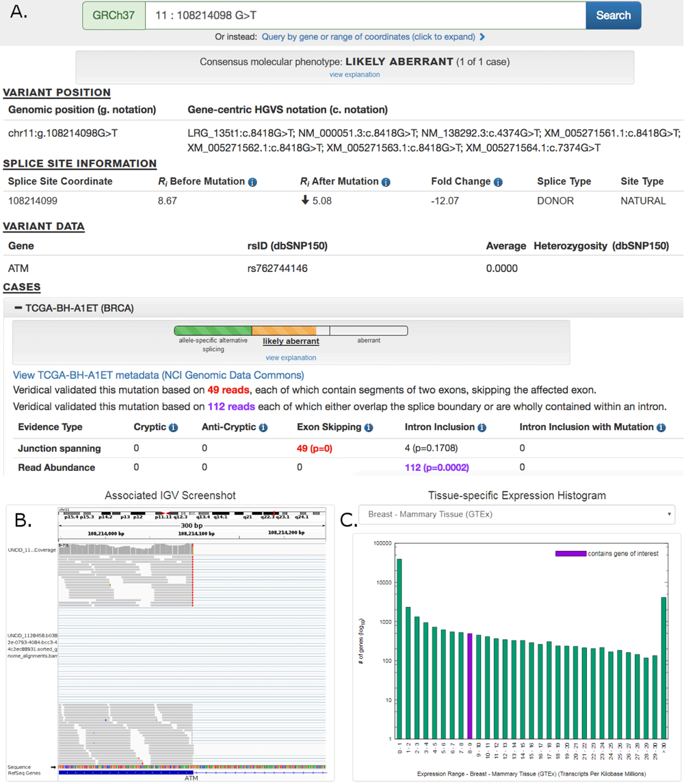
Task: Click the orange likely aberrant bar segment
Action: (x=284, y=331)
